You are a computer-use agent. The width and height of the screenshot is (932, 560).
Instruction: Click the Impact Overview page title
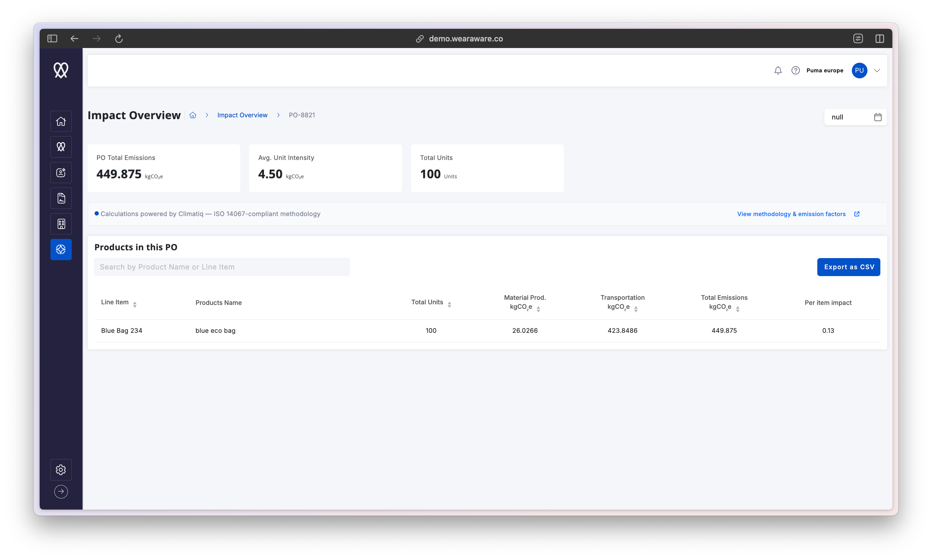click(134, 115)
